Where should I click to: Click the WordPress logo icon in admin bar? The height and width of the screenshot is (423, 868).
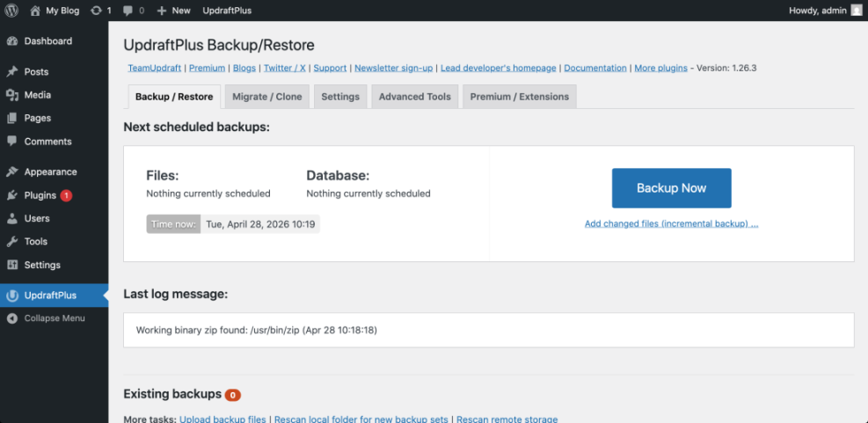tap(11, 11)
